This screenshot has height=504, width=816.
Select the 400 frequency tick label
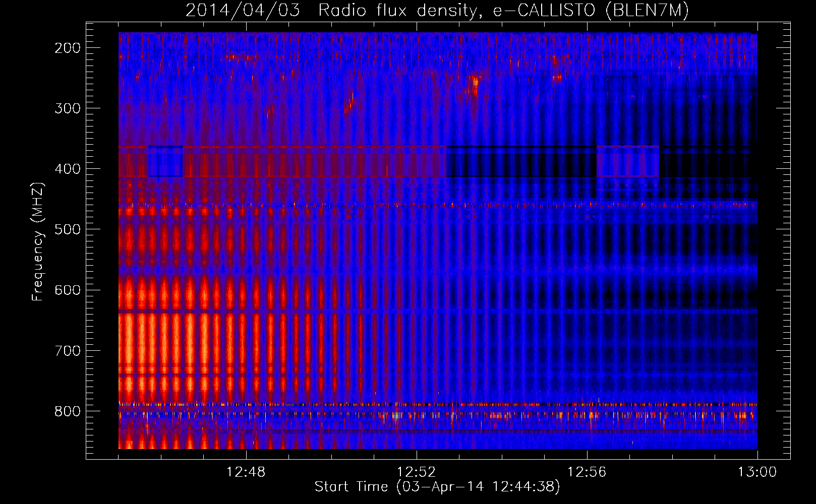pyautogui.click(x=68, y=169)
